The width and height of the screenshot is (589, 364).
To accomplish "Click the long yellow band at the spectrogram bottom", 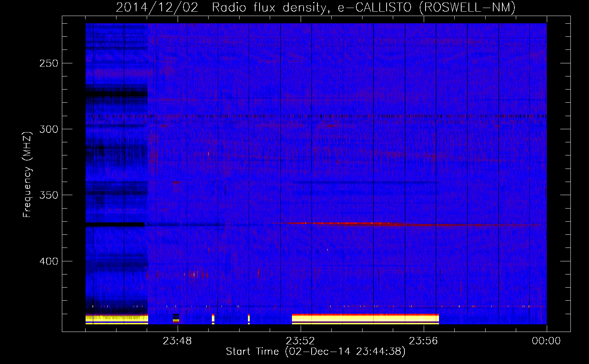I will click(365, 319).
